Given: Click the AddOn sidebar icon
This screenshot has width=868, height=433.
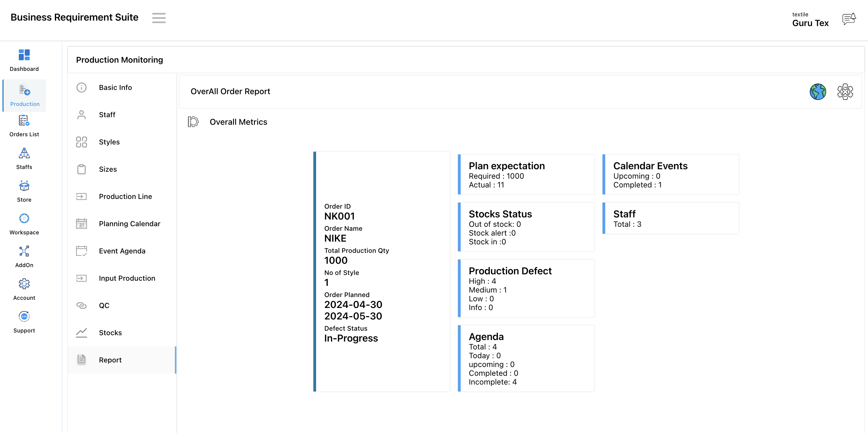Looking at the screenshot, I should [24, 251].
